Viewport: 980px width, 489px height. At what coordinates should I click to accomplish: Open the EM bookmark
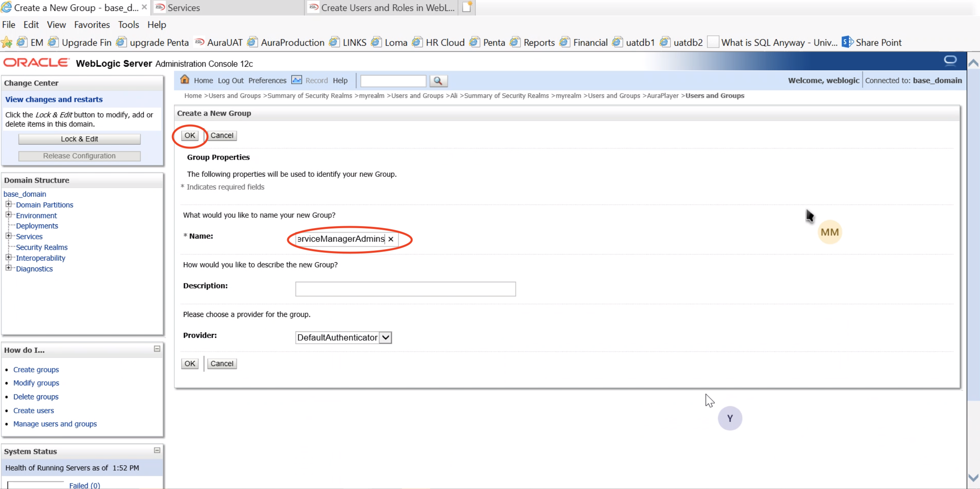(x=30, y=42)
